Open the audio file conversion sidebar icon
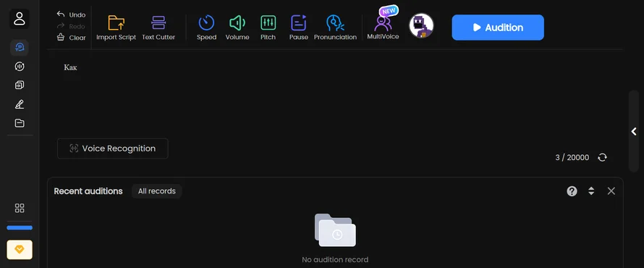Viewport: 644px width, 268px height. [x=20, y=85]
